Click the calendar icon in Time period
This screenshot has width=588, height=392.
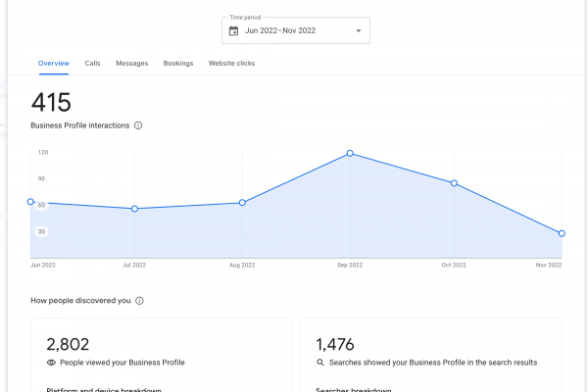click(233, 31)
